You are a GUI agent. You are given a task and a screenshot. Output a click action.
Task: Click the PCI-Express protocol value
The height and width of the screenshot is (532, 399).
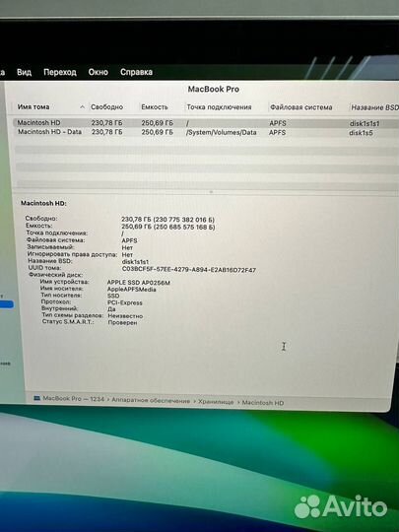(x=125, y=302)
